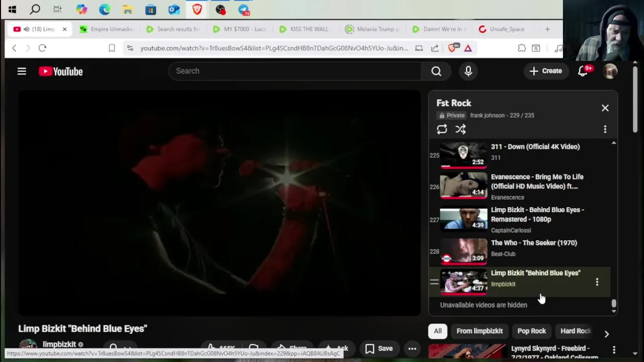Toggle playlist loop
This screenshot has width=644, height=362.
tap(442, 130)
